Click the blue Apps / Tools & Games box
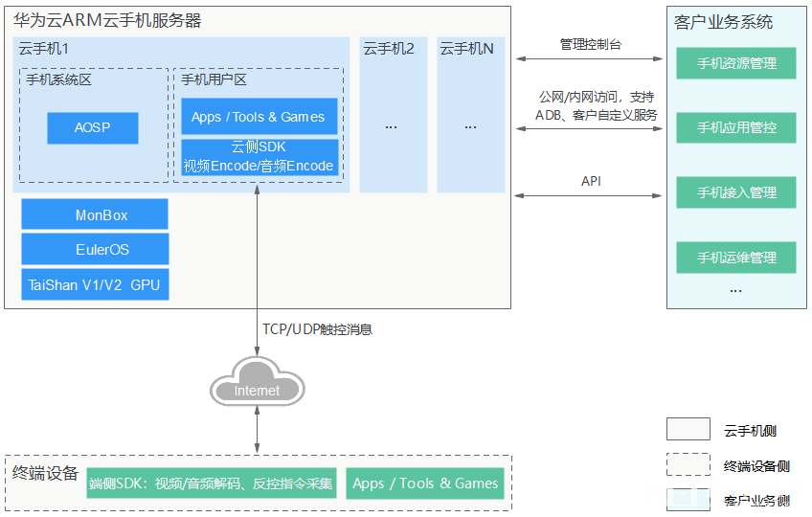The width and height of the screenshot is (812, 517). [259, 117]
